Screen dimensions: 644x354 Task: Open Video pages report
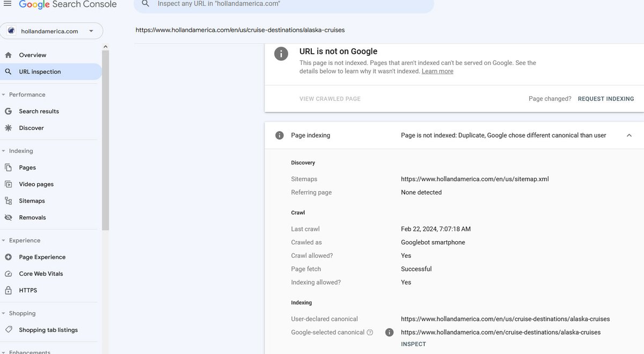36,184
